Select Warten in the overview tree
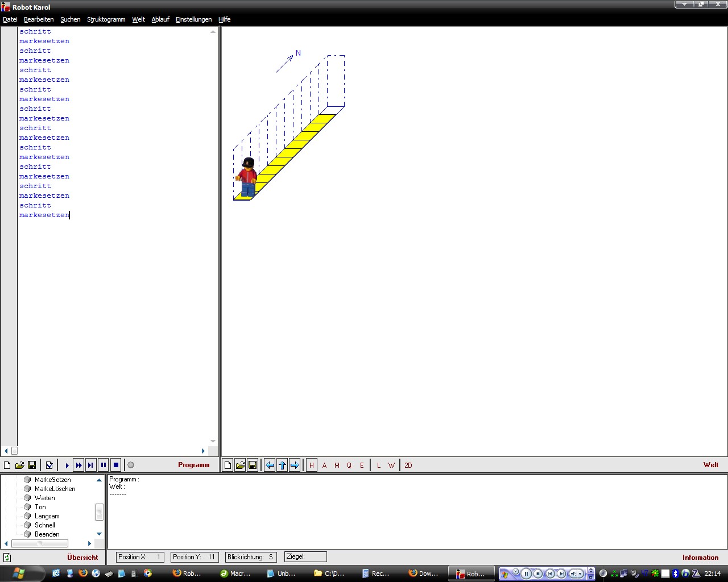Screen dimensions: 728x582 [45, 498]
